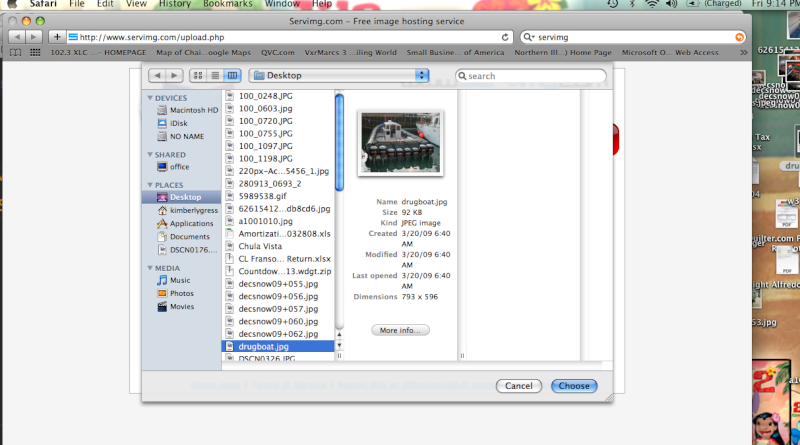Viewport: 800px width, 445px height.
Task: Cancel the file dialog
Action: pos(518,386)
